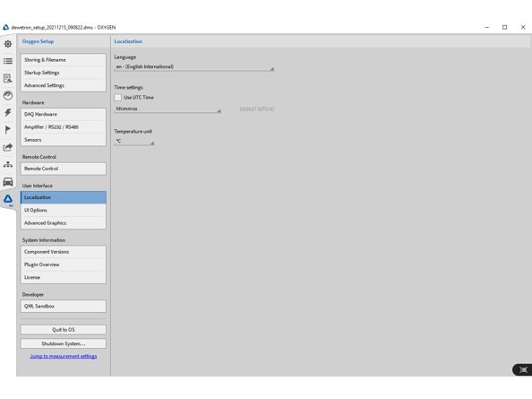Screen dimensions: 532x399
Task: Open the flag trigger events icon
Action: click(x=8, y=130)
